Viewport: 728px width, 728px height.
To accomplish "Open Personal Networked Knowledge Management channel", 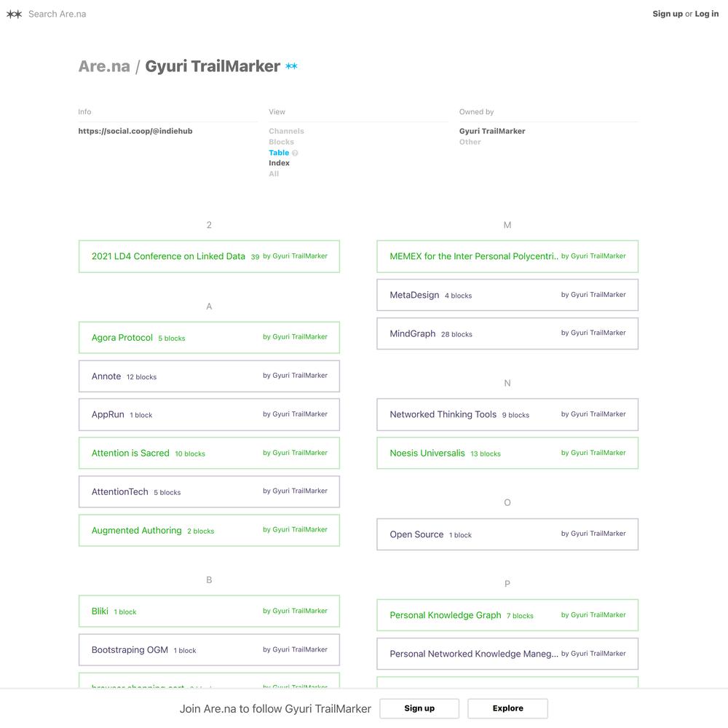I will [507, 654].
